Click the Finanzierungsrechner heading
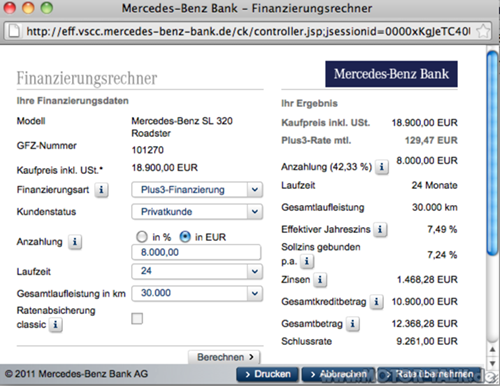Image resolution: width=500 pixels, height=386 pixels. (x=87, y=78)
